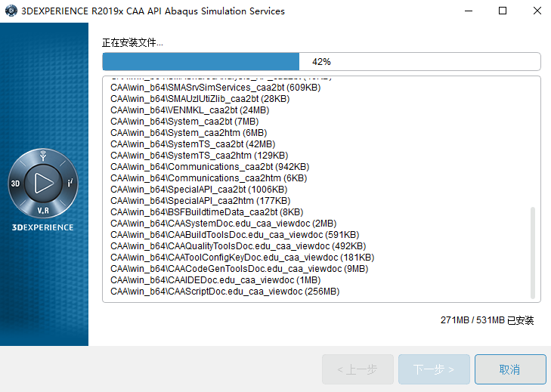
Task: Click the top quadrant of the compass
Action: tap(43, 157)
